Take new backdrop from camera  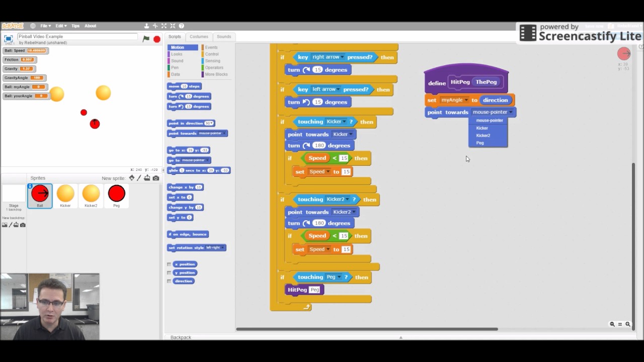pyautogui.click(x=23, y=225)
